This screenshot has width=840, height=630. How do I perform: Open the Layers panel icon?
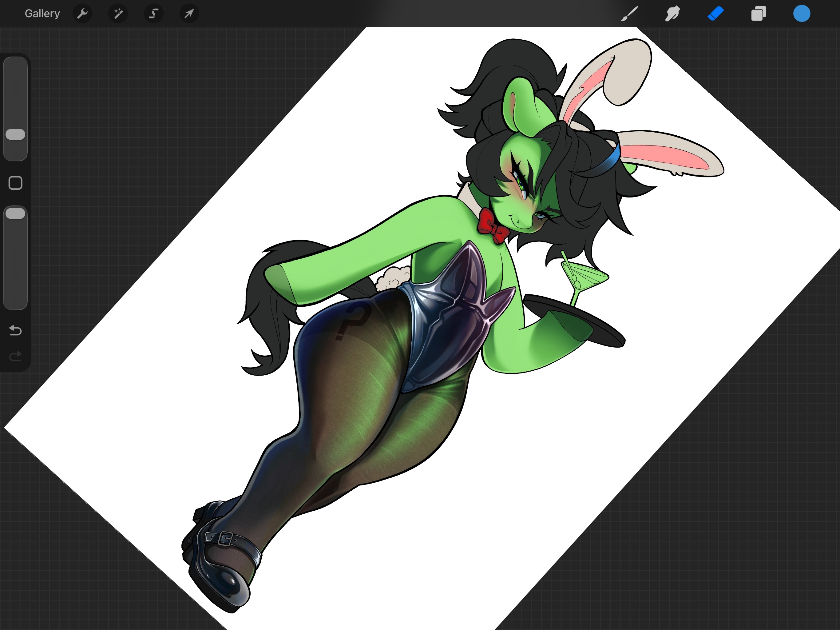click(758, 14)
